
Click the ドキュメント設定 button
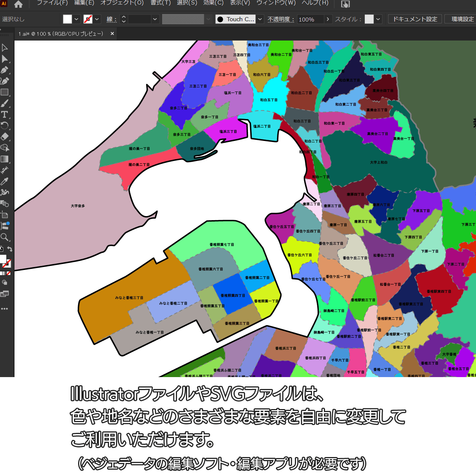click(415, 19)
